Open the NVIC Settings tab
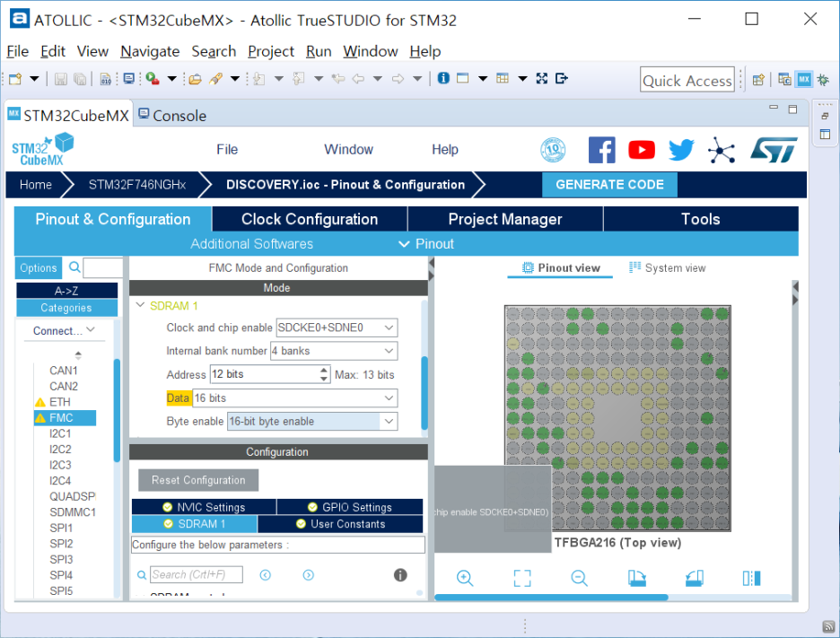 [204, 507]
